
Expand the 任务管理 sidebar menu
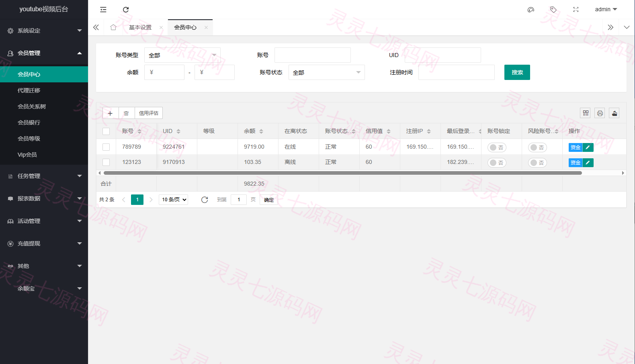click(44, 176)
